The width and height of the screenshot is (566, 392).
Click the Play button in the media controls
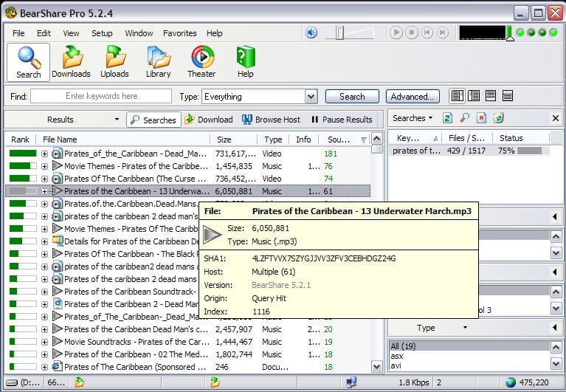click(x=396, y=32)
